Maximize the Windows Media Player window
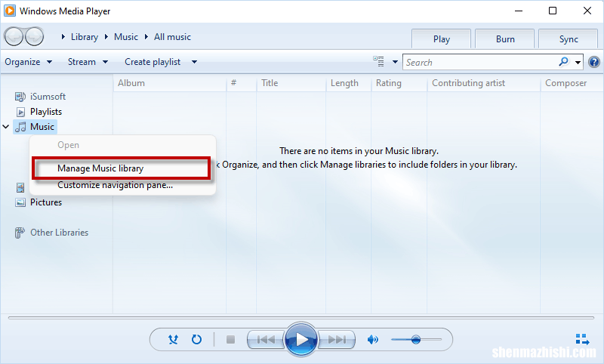The width and height of the screenshot is (604, 364). 553,11
